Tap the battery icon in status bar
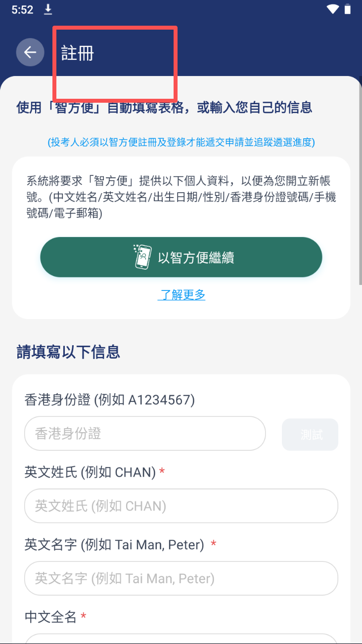 348,9
